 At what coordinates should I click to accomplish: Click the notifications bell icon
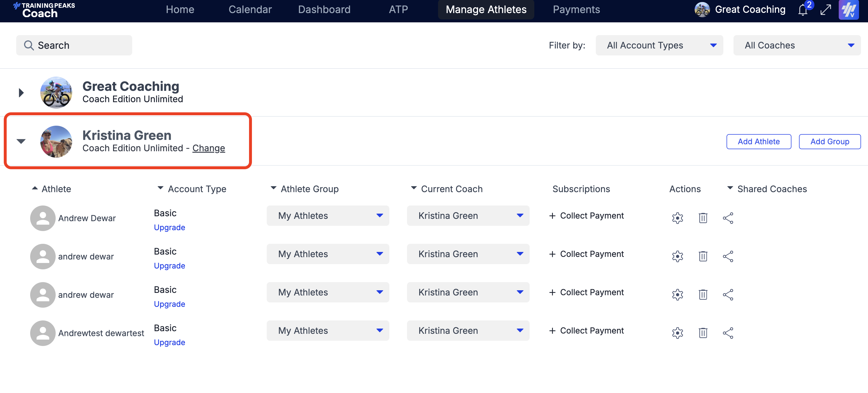point(802,10)
